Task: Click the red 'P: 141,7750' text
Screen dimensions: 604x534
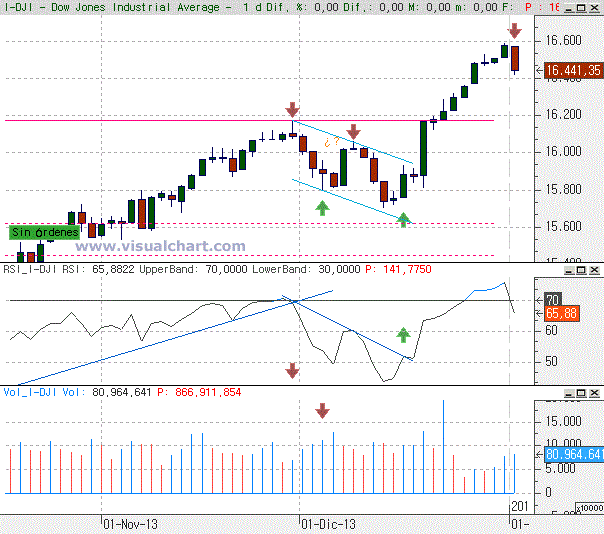Action: point(398,269)
